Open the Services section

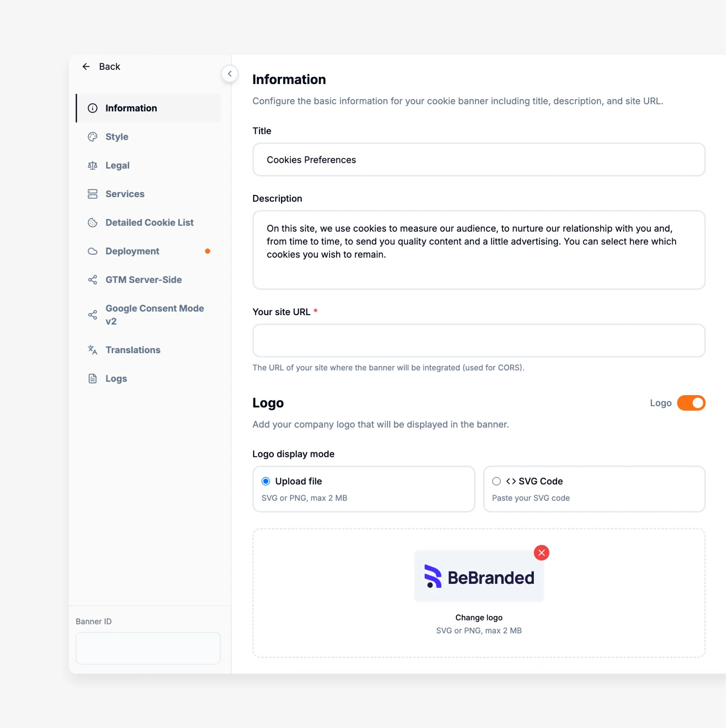click(148, 194)
